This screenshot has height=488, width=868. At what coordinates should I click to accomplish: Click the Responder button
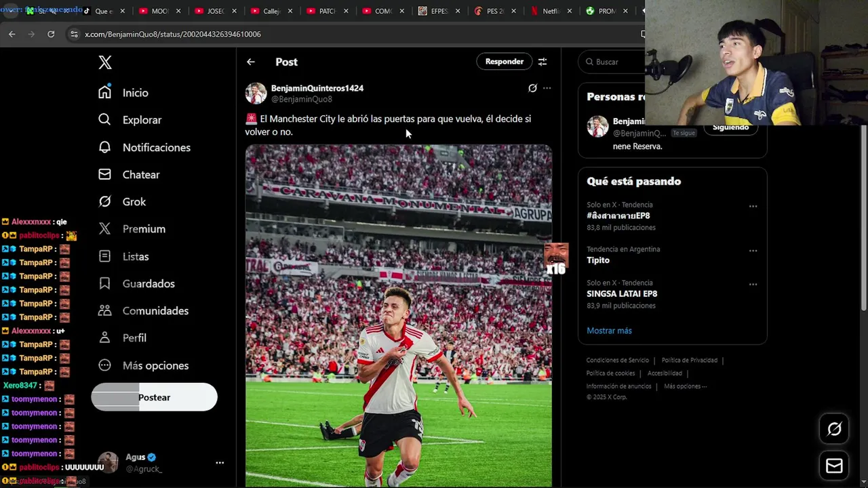[x=504, y=62]
